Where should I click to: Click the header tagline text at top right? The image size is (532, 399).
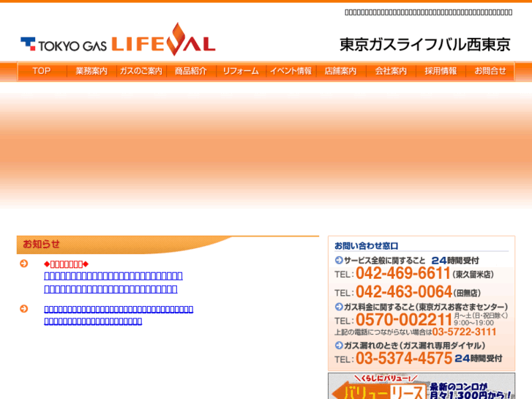point(429,12)
